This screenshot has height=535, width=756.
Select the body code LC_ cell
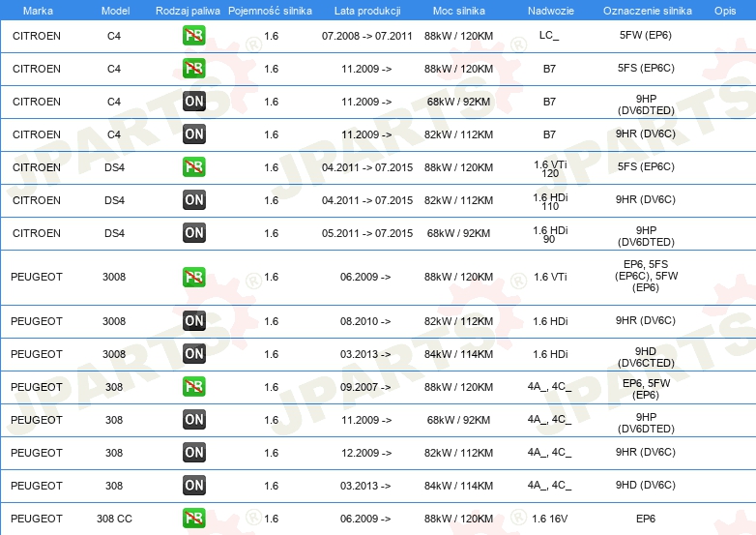(549, 35)
